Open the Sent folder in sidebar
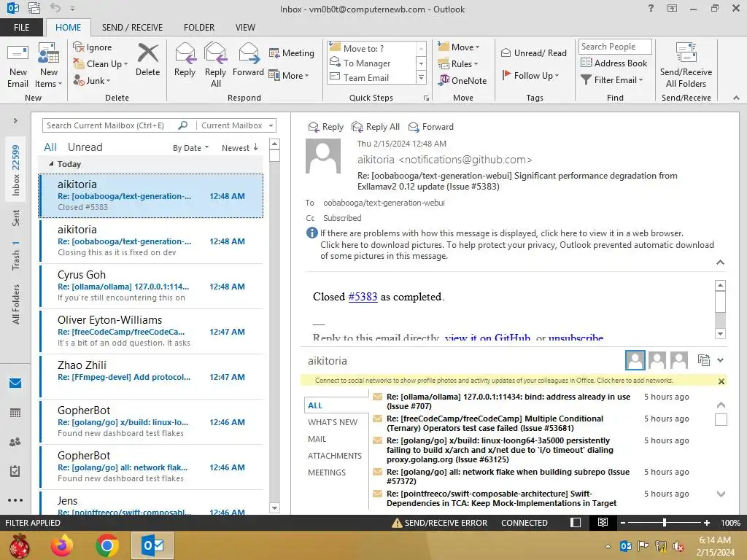The width and height of the screenshot is (747, 560). click(x=16, y=217)
